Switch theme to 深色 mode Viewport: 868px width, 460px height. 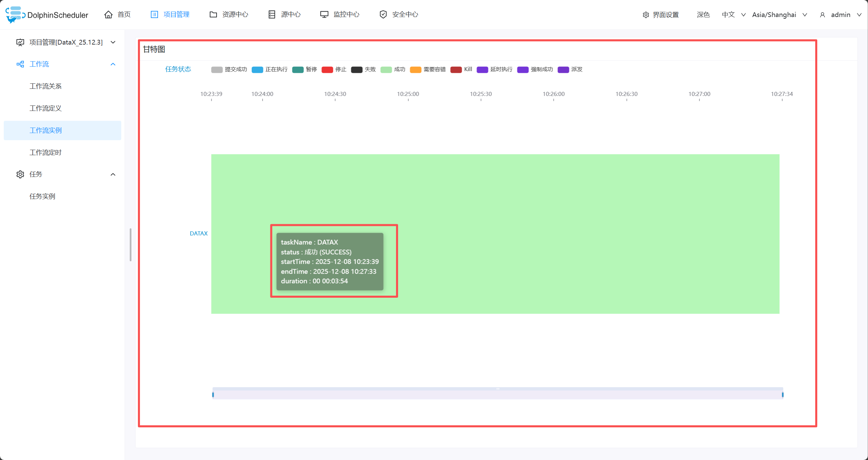[703, 15]
